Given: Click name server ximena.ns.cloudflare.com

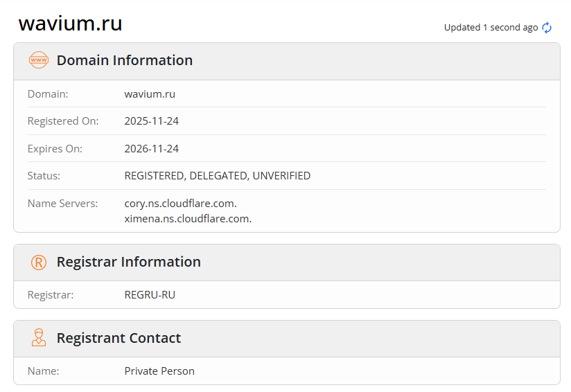Looking at the screenshot, I should 188,219.
